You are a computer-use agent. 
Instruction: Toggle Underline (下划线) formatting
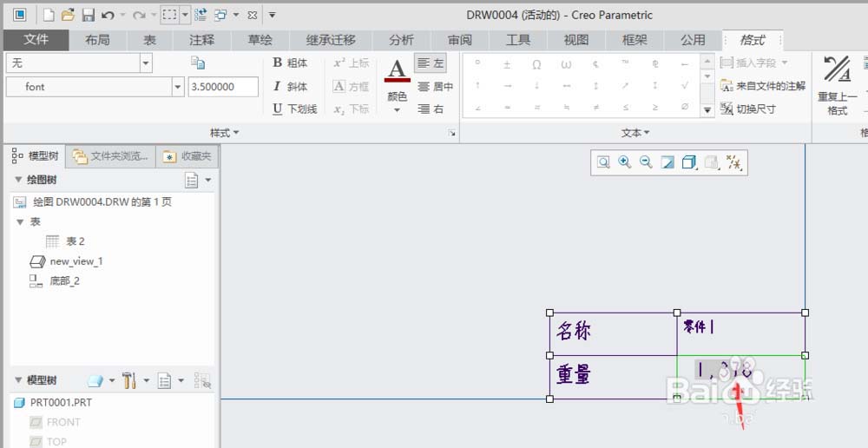point(294,109)
